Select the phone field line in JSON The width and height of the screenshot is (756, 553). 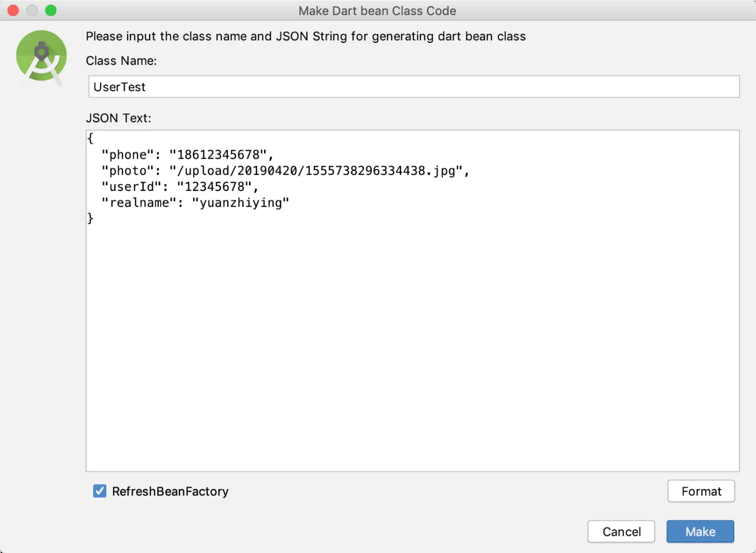(x=187, y=155)
